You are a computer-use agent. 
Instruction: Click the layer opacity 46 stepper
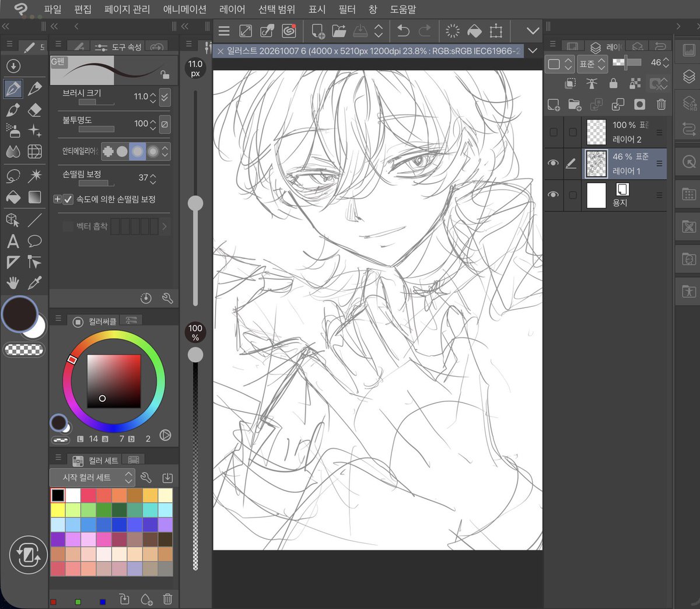coord(666,62)
